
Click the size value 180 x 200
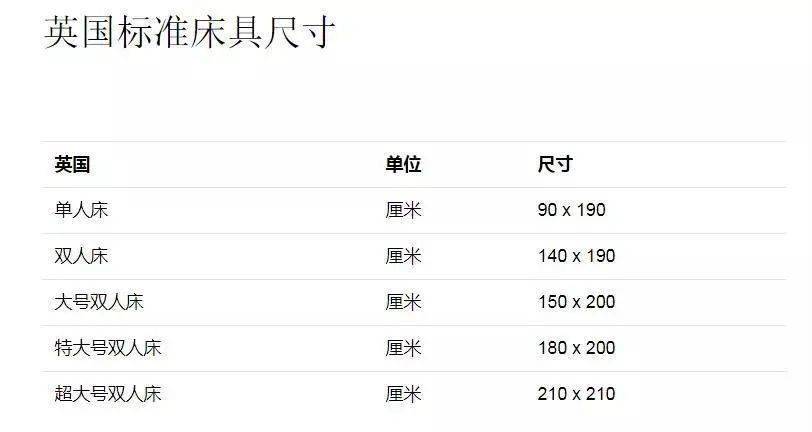tap(576, 348)
